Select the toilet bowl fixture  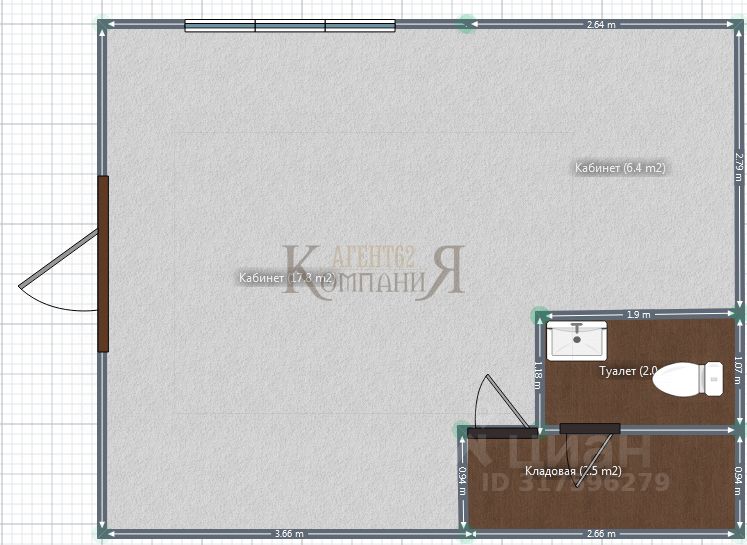click(x=688, y=379)
